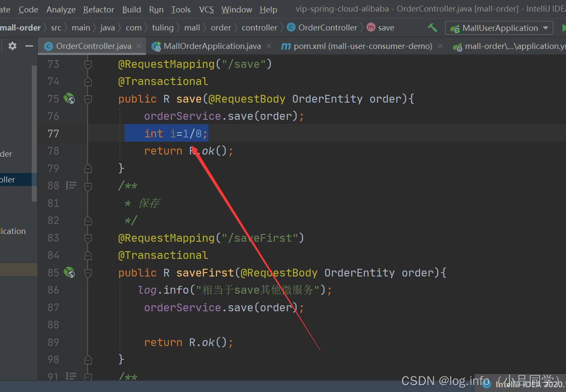Image resolution: width=566 pixels, height=392 pixels.
Task: Click 'orderService.save(order);' on line 76
Action: click(x=224, y=116)
